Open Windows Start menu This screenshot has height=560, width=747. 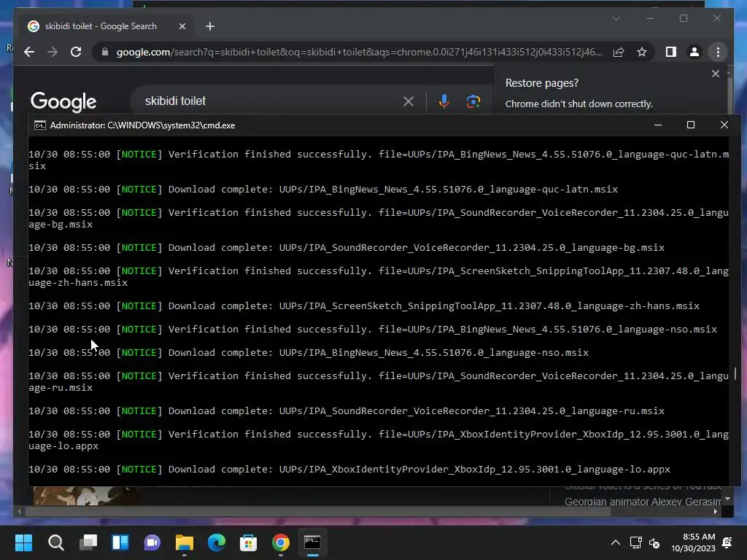23,542
